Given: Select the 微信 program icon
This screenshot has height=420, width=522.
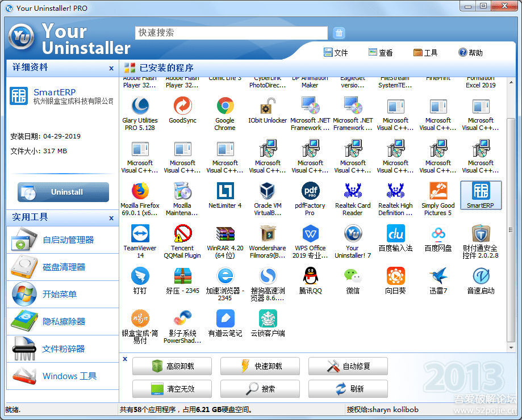Looking at the screenshot, I should coord(353,276).
